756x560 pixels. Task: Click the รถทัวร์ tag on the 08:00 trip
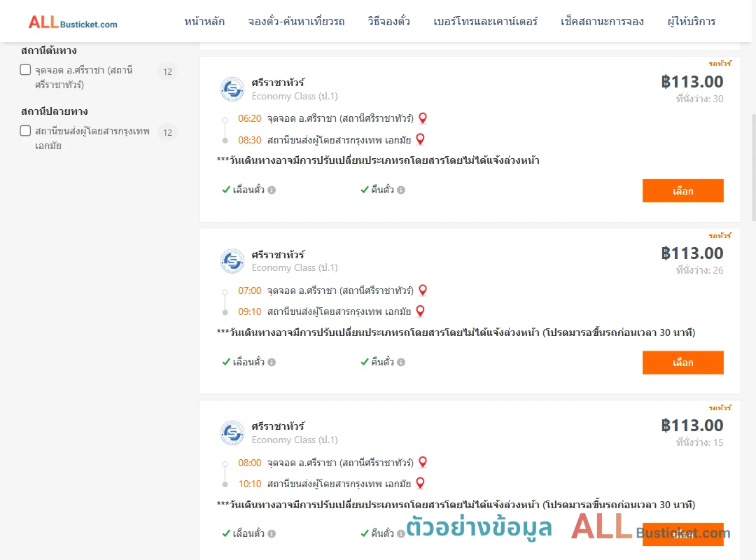click(720, 407)
